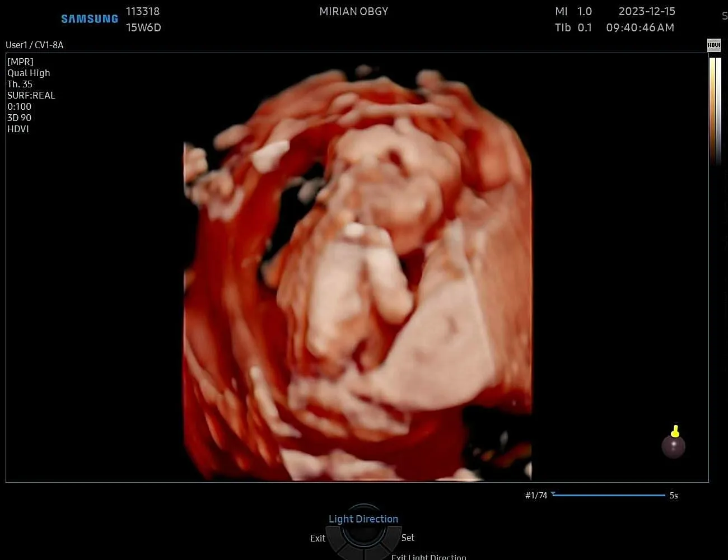This screenshot has height=560, width=728.
Task: Click the HDVI text in the info list
Action: coord(18,129)
